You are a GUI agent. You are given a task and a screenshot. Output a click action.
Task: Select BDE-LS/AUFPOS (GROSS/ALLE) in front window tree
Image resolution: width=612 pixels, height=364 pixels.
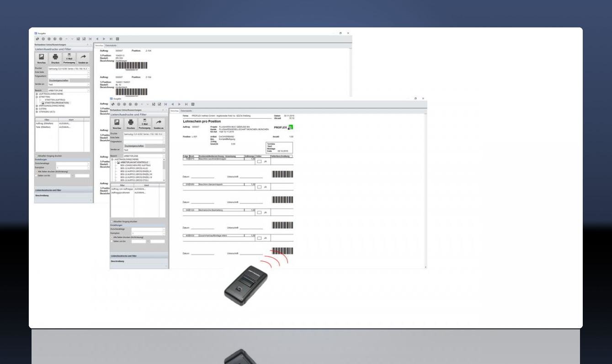[x=134, y=168]
